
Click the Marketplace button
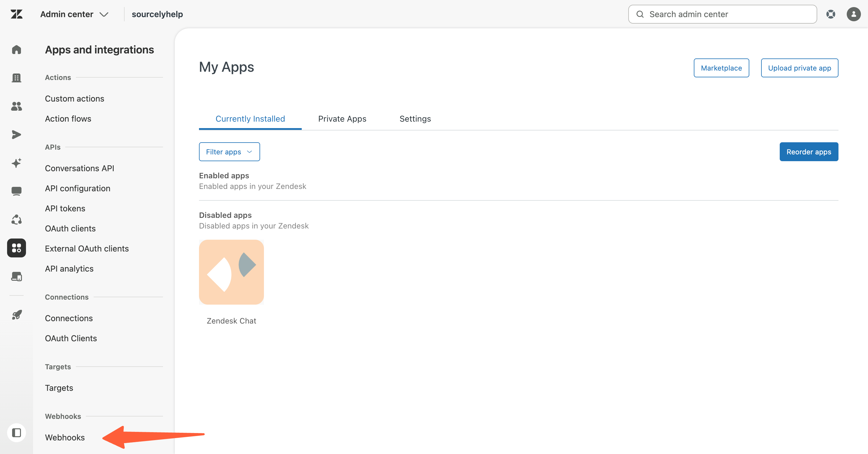[721, 68]
